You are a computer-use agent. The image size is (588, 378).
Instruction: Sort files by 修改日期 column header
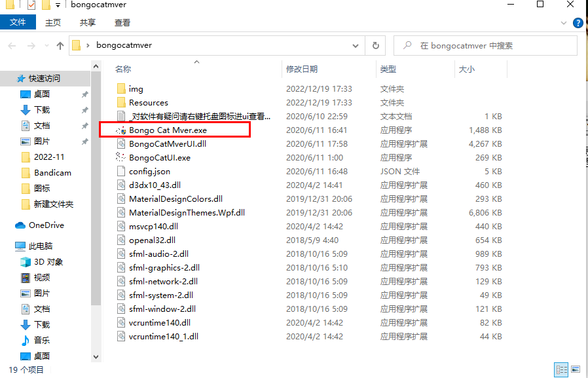click(x=302, y=69)
